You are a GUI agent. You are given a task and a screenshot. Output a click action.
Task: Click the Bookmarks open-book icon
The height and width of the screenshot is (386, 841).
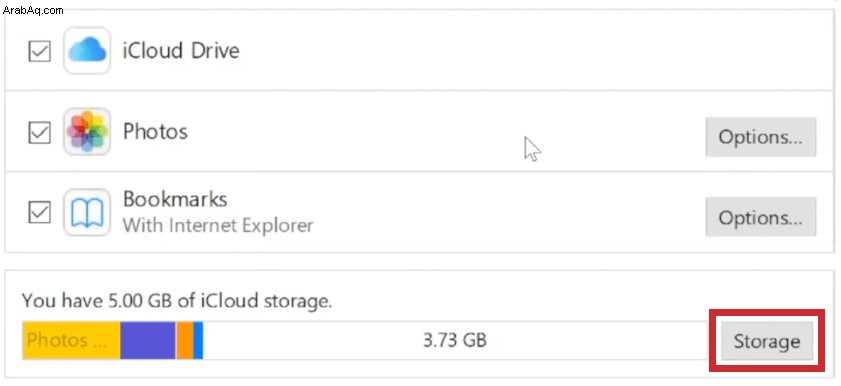87,212
